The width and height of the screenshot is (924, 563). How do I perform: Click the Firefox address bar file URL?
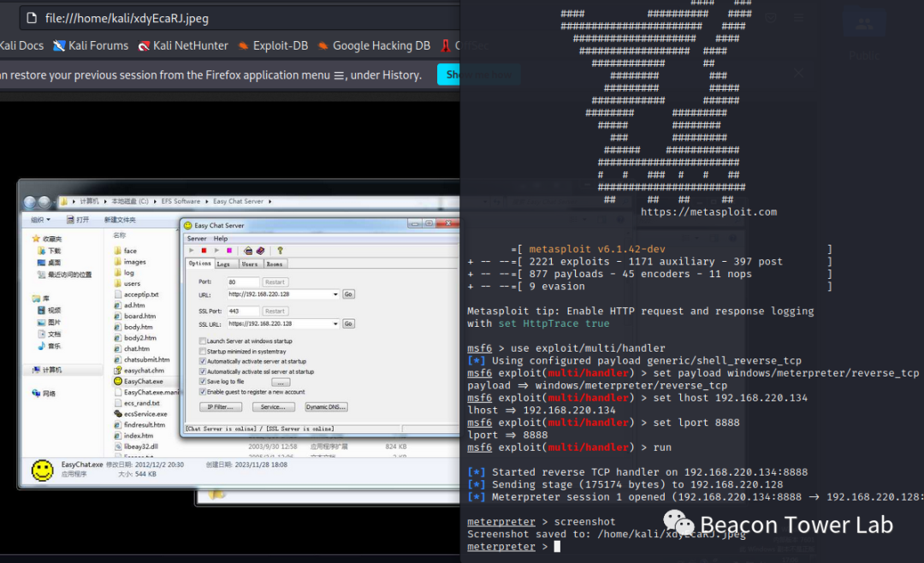click(127, 18)
